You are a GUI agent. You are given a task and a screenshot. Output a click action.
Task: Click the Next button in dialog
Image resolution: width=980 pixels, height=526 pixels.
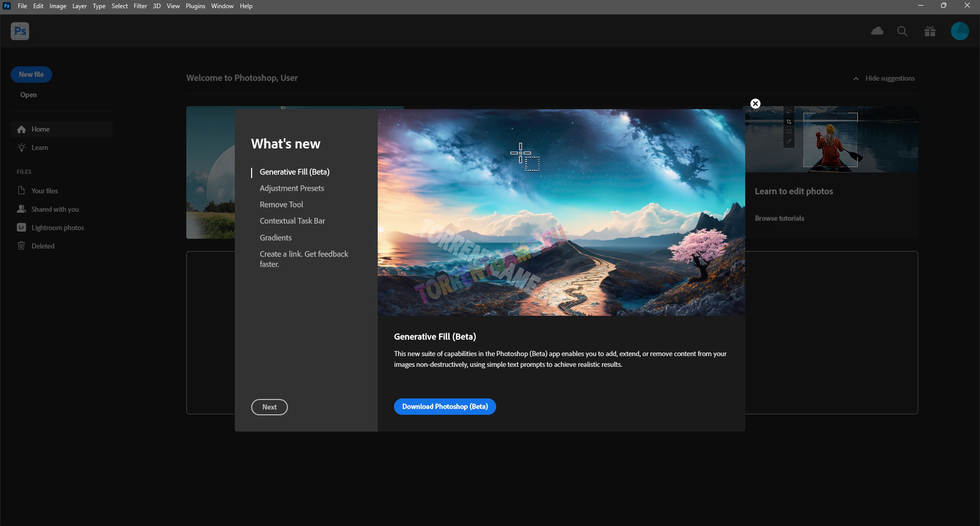click(x=269, y=407)
